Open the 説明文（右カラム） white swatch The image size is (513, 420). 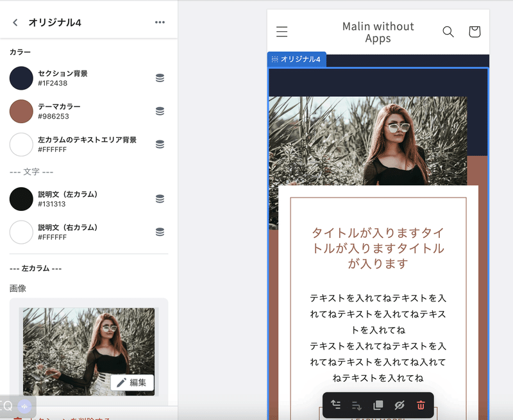21,232
